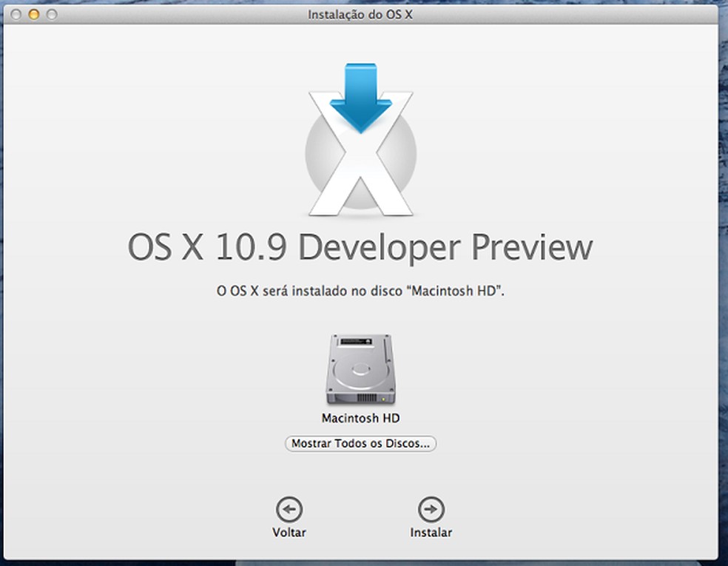Click the Voltar label
728x566 pixels.
(289, 533)
